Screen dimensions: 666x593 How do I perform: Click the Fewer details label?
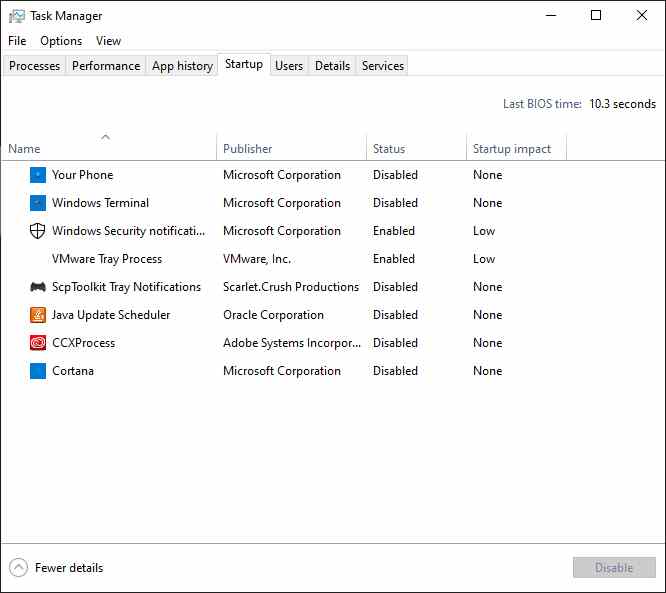tap(69, 568)
